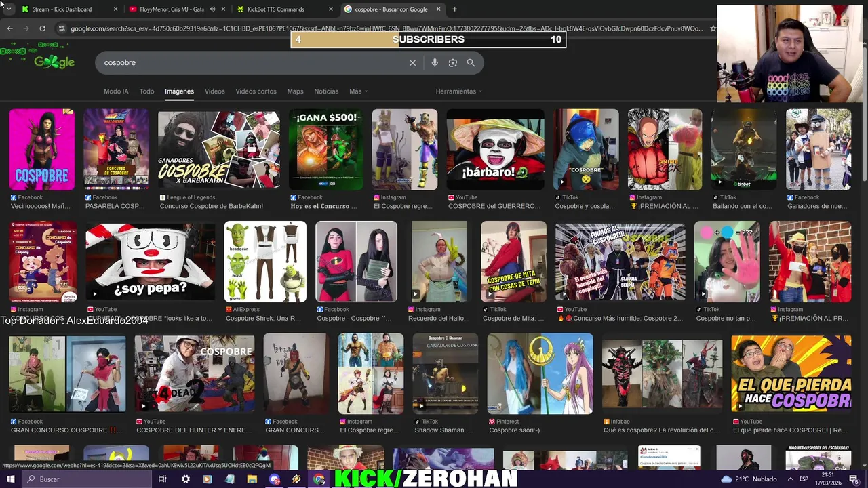Image resolution: width=868 pixels, height=488 pixels.
Task: Mute the FloyyMenor tab audio icon
Action: (212, 9)
